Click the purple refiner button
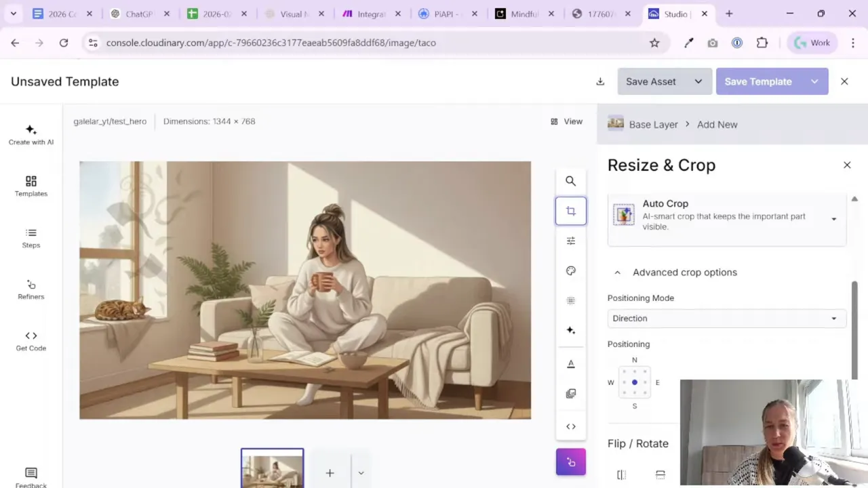 [571, 462]
